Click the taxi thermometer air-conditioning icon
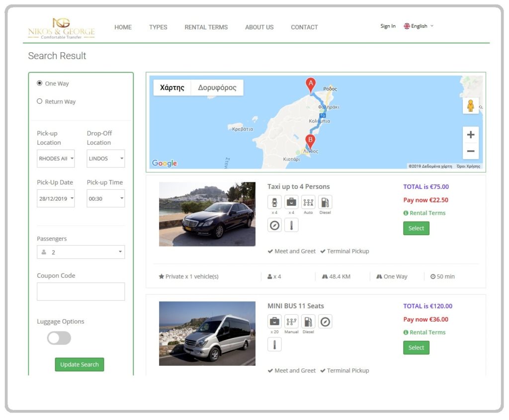 291,225
